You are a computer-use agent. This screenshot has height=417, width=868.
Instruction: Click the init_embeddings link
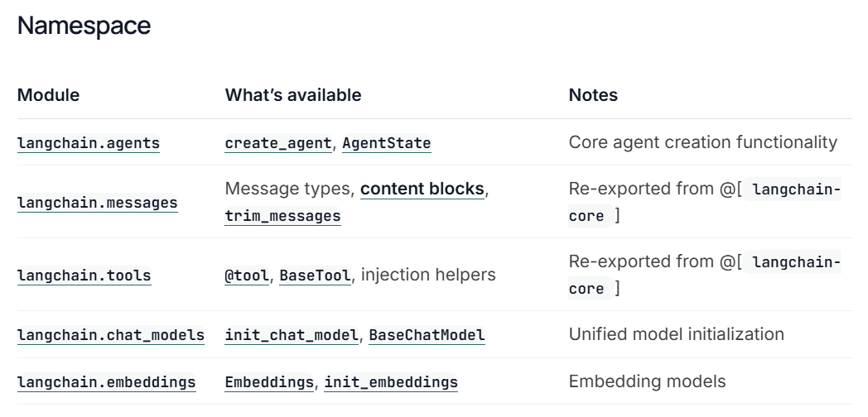(391, 381)
